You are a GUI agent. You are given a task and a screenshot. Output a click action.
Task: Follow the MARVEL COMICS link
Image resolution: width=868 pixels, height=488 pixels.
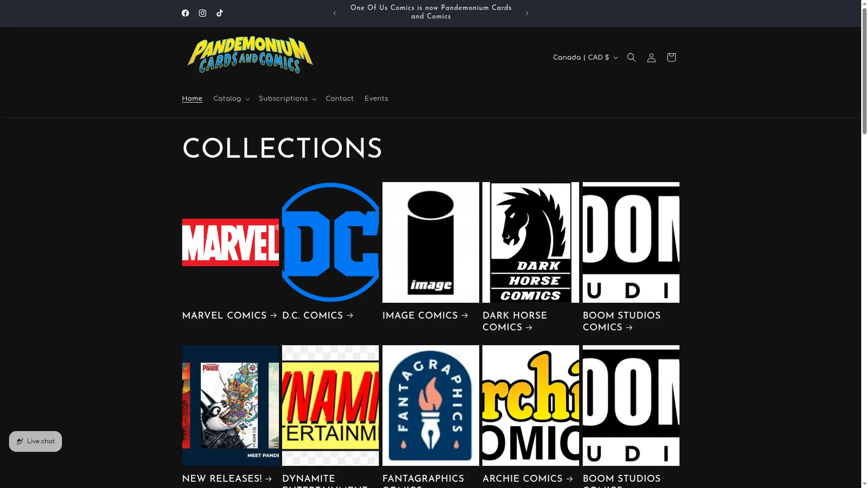point(230,315)
